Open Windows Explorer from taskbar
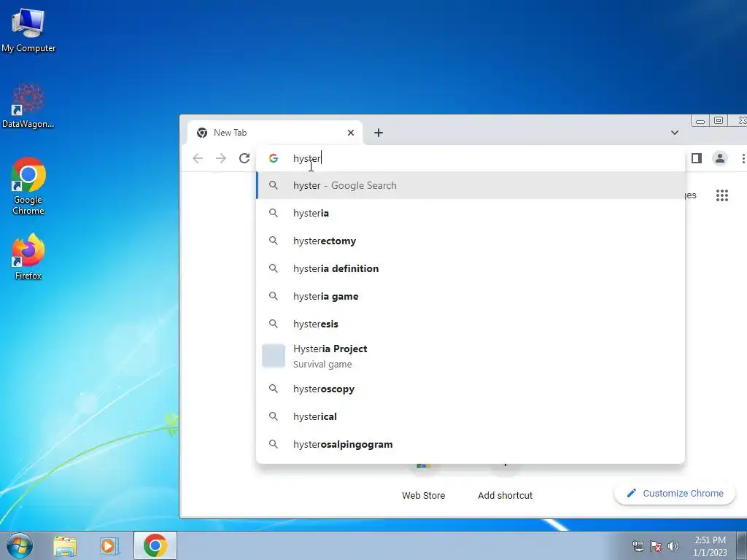The width and height of the screenshot is (747, 560). point(65,545)
